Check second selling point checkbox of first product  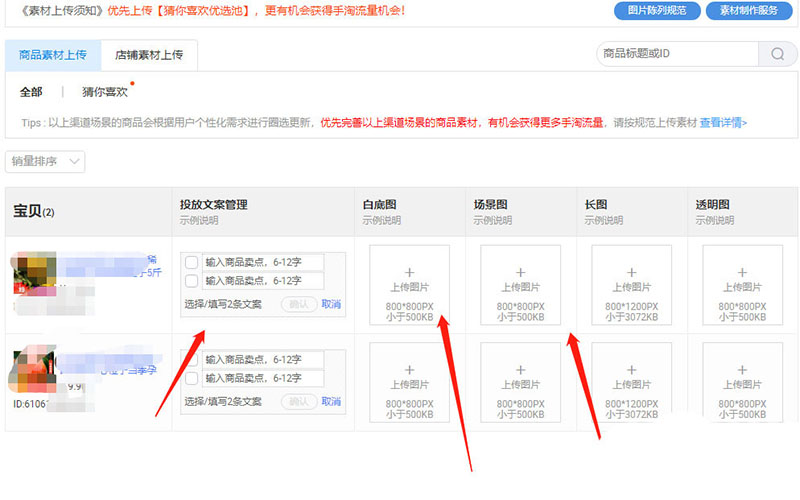pyautogui.click(x=191, y=281)
